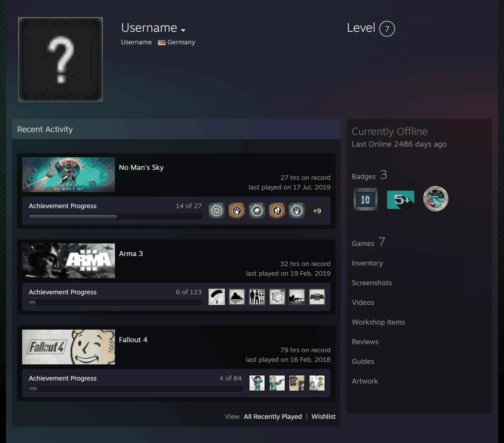The image size is (504, 443).
Task: Click the No Man's Sky title link
Action: point(141,167)
